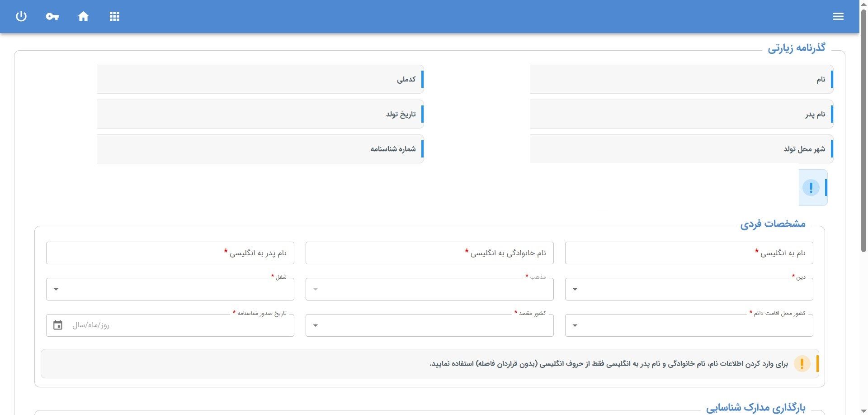Expand the شغل dropdown arrow
The width and height of the screenshot is (868, 415).
coord(56,289)
